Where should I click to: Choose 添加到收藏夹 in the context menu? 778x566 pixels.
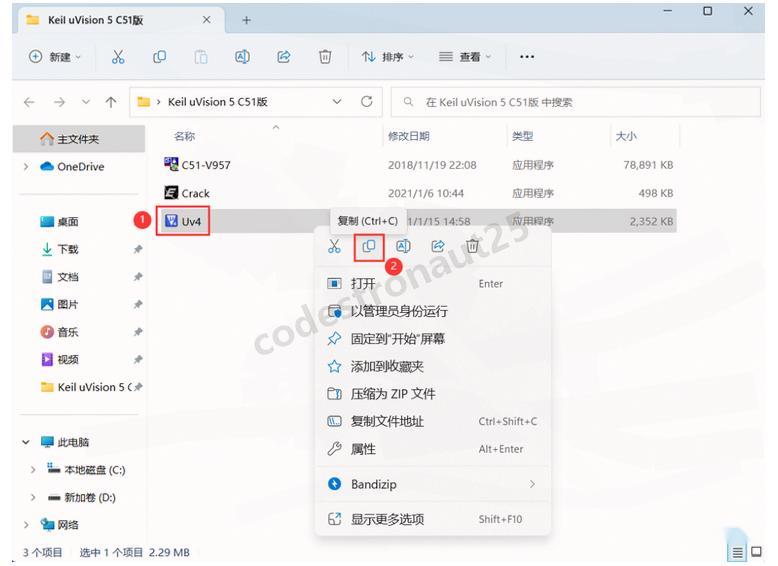click(x=433, y=367)
